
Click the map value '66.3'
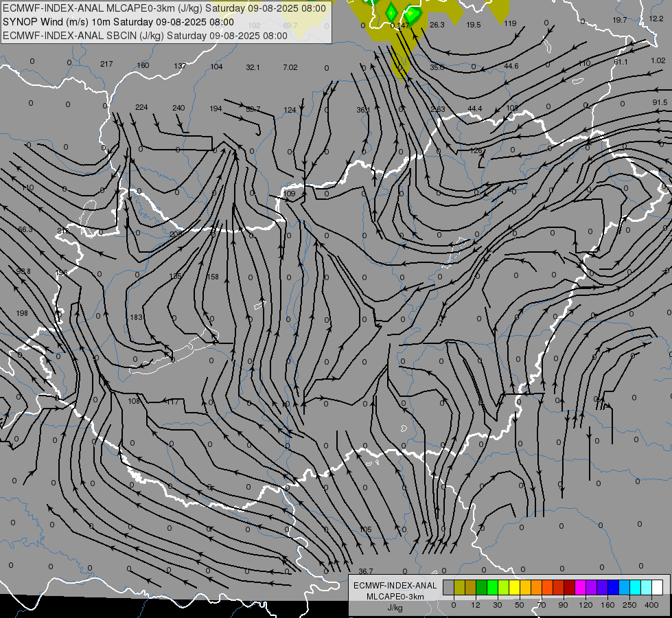tap(25, 229)
